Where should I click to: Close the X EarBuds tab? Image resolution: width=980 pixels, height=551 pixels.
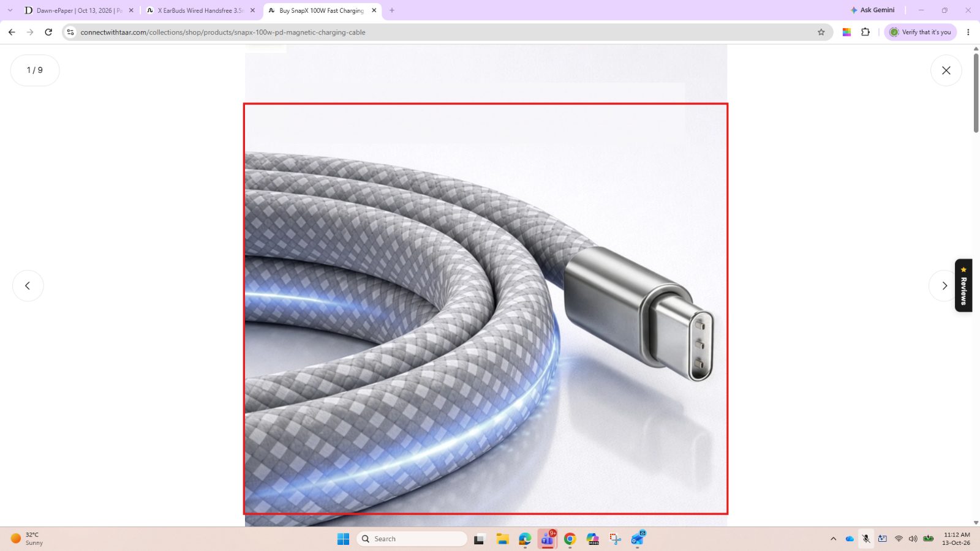(x=252, y=10)
